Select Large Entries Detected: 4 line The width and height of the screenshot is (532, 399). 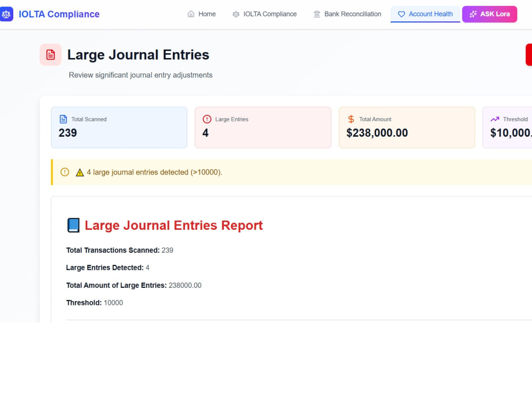point(107,268)
